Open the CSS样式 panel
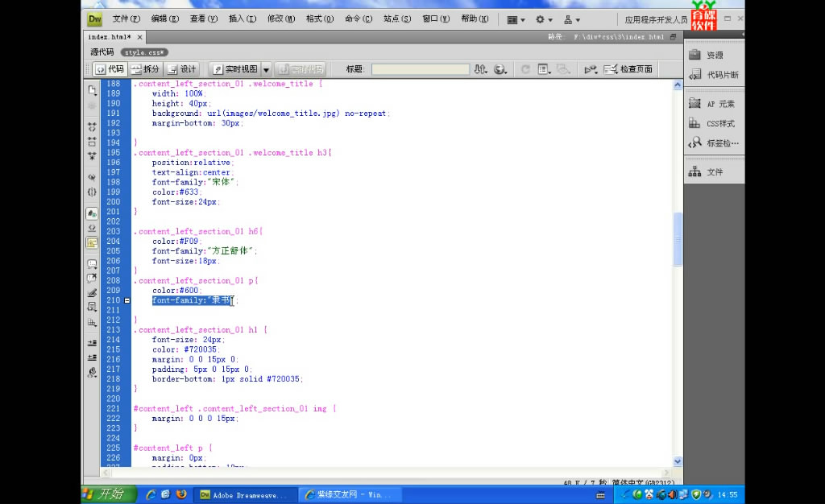The image size is (825, 504). pos(714,123)
